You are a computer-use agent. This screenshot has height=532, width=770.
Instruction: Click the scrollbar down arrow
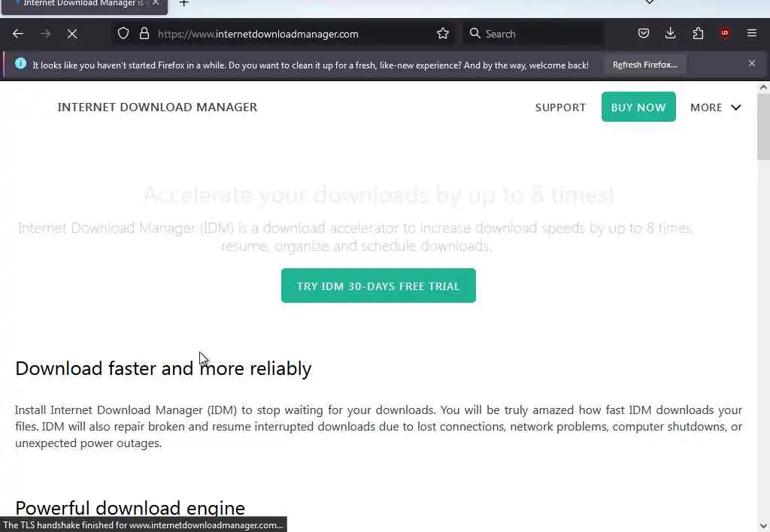[763, 526]
